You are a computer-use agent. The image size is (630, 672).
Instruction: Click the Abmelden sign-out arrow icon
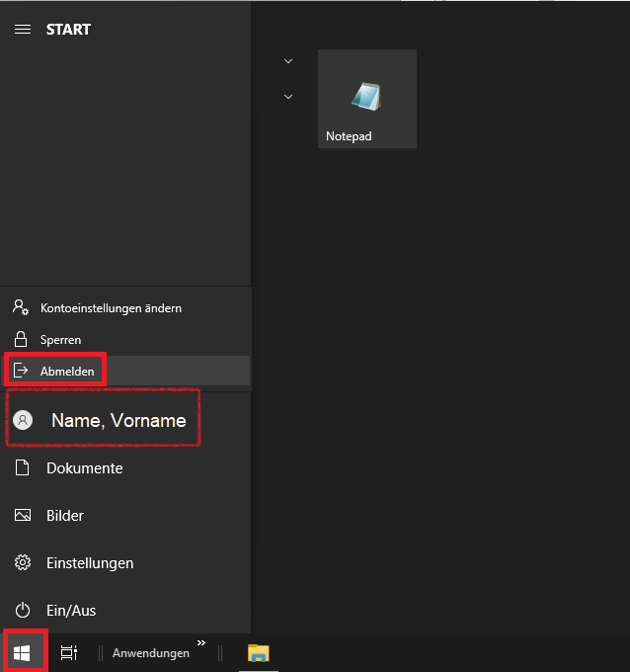[x=21, y=371]
